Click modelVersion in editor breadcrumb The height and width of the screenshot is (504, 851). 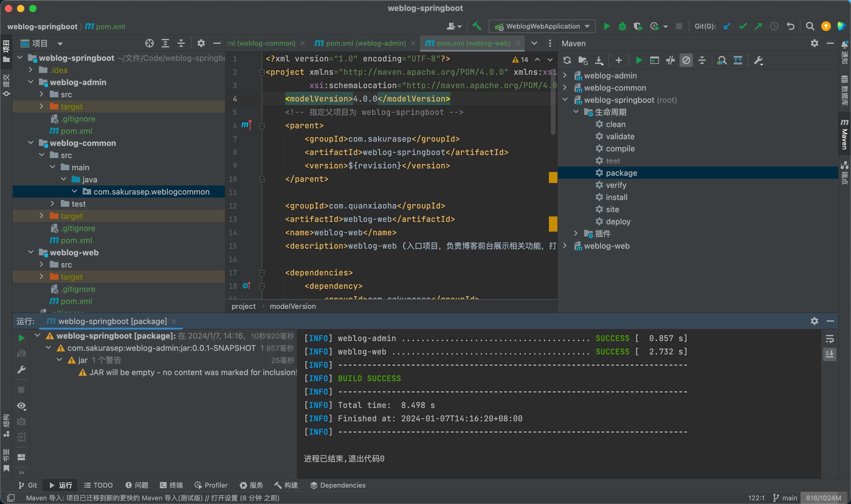pyautogui.click(x=292, y=306)
